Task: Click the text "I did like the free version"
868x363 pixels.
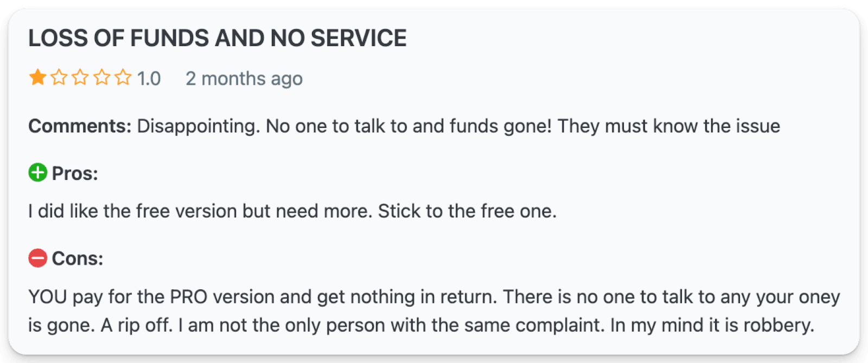Action: [133, 211]
